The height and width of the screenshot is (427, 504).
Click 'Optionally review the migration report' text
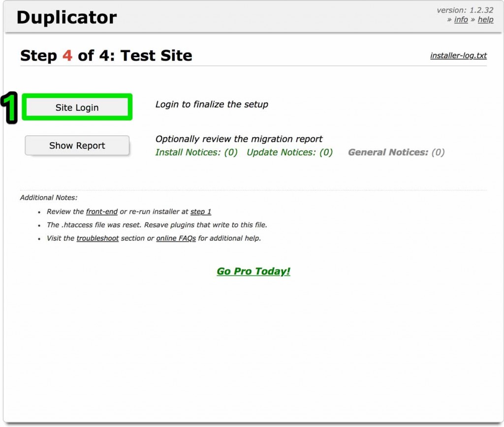239,139
